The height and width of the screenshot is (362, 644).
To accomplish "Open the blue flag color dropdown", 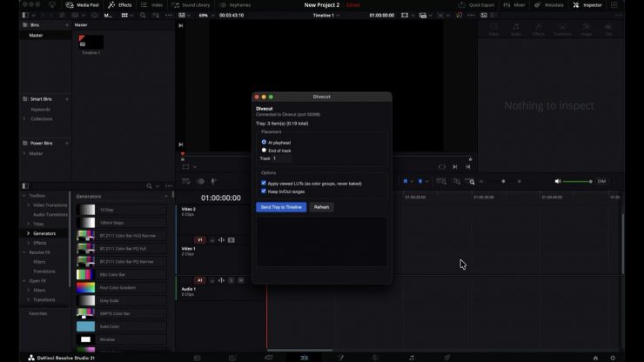I will (x=412, y=181).
